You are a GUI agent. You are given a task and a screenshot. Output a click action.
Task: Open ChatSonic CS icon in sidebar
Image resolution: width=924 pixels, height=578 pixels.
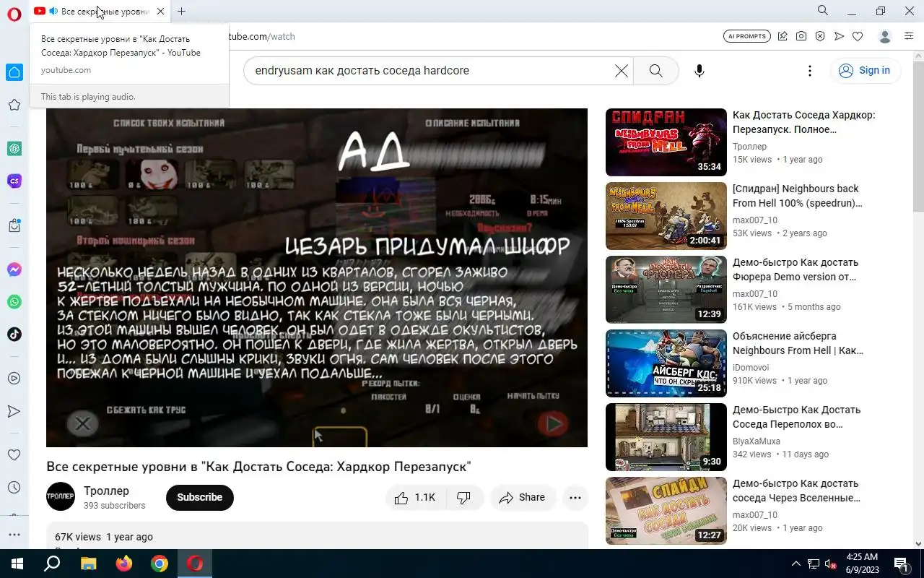click(x=14, y=181)
